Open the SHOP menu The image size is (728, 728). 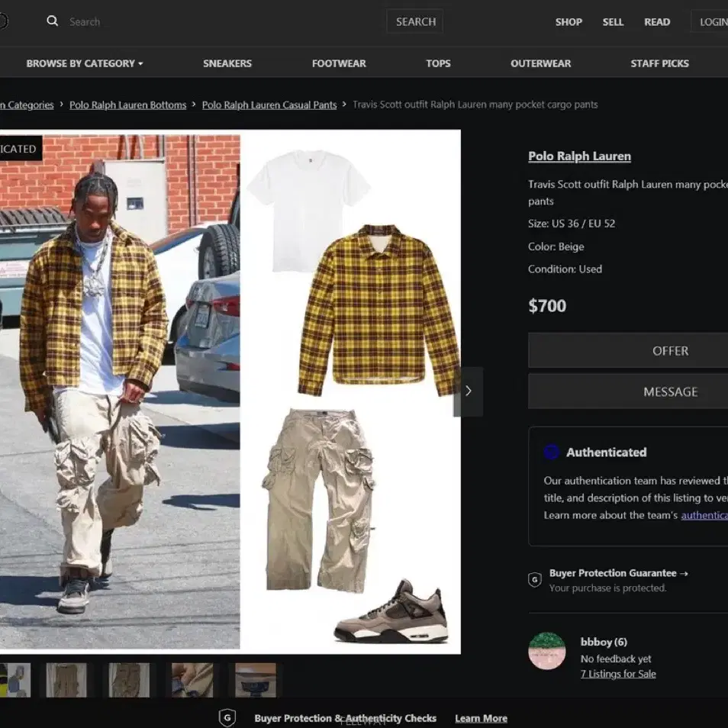(x=569, y=22)
